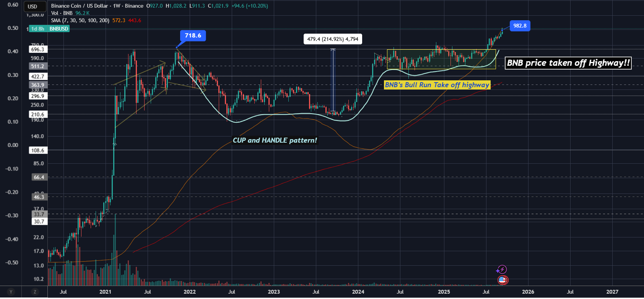Click the 479.4 (214.92%) measurement label
This screenshot has width=644, height=299.
point(333,39)
